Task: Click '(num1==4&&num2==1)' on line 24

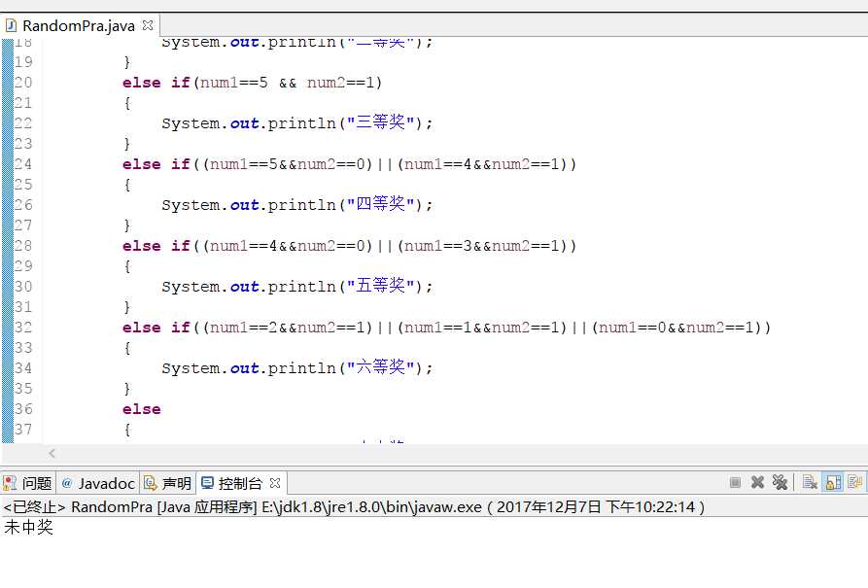Action: 482,164
